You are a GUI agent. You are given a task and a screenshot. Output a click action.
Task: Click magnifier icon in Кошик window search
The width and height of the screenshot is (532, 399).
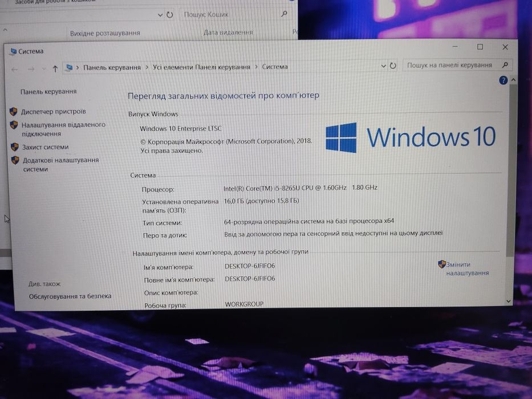[285, 14]
